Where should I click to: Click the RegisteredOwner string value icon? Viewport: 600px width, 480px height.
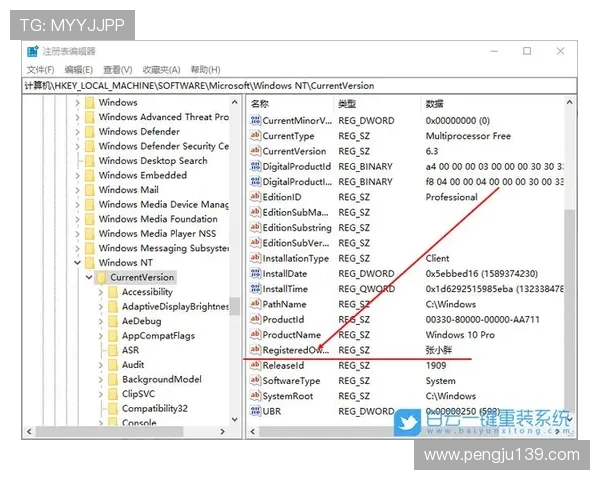tap(255, 350)
